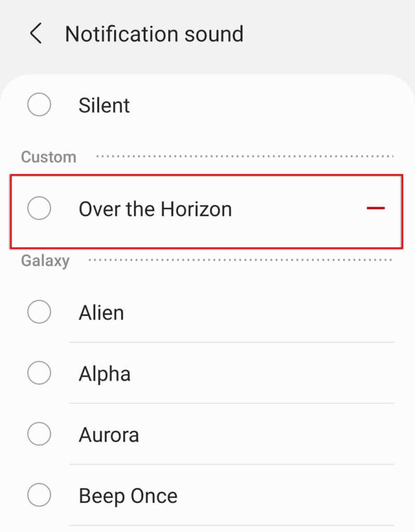The width and height of the screenshot is (415, 532).
Task: Select the Over the Horizon radio button
Action: pyautogui.click(x=40, y=208)
